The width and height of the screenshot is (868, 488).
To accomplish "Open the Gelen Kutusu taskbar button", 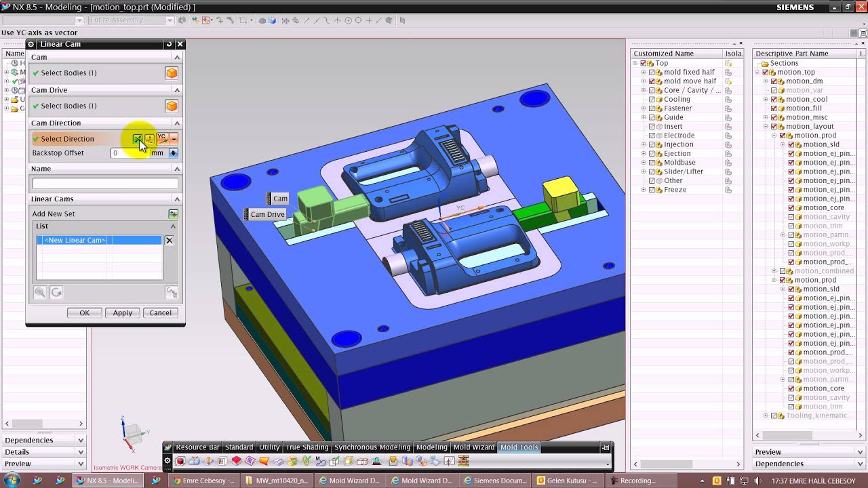I will coord(567,481).
